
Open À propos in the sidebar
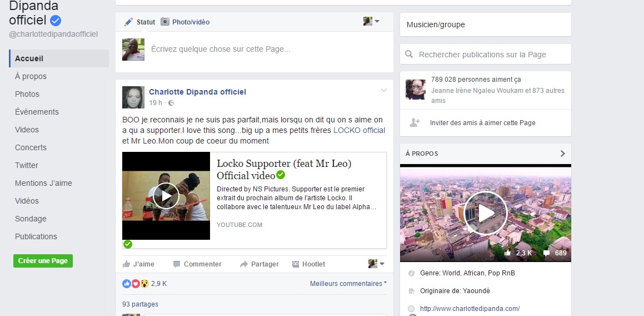click(31, 76)
